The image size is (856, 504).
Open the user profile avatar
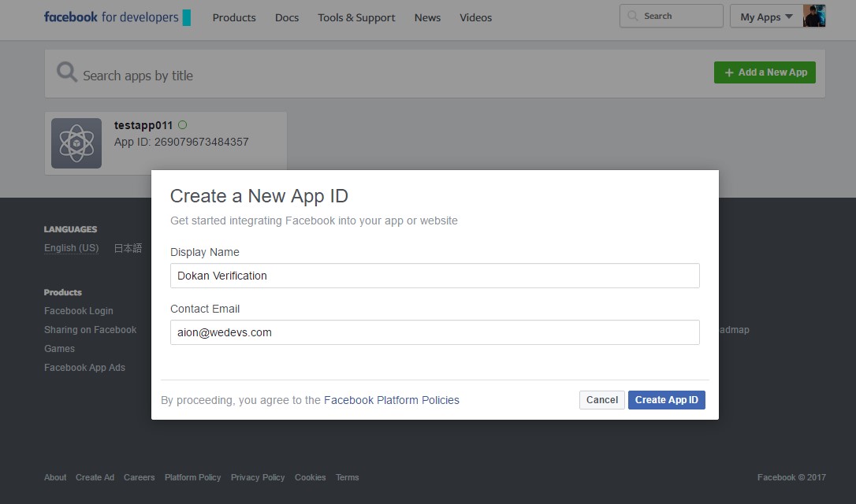click(x=814, y=16)
